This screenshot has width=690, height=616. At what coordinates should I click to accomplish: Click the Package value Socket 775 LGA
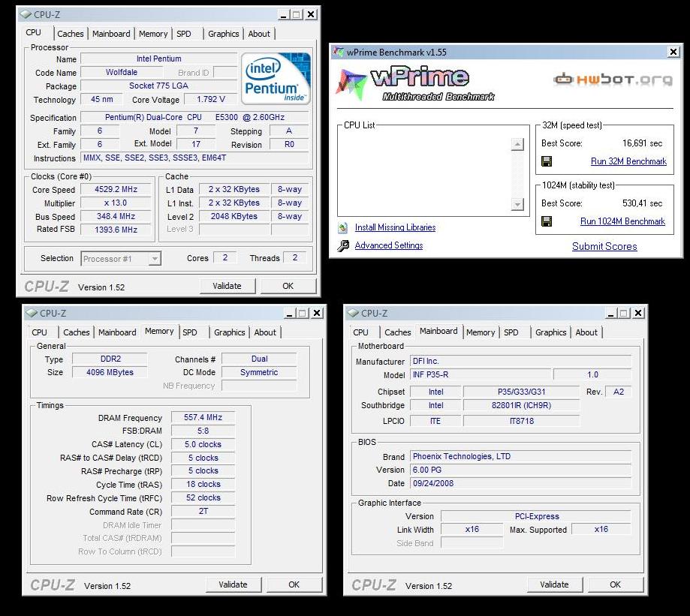159,86
